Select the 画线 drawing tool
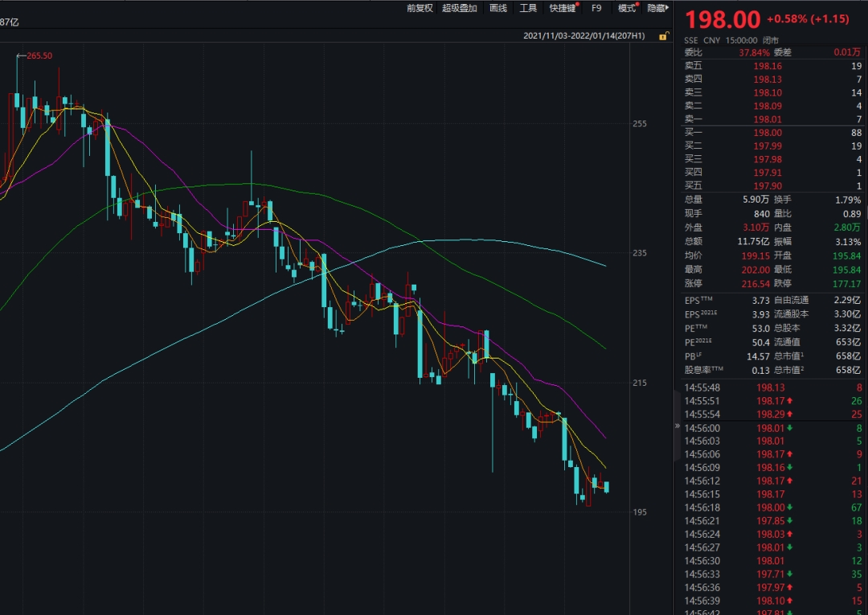The width and height of the screenshot is (868, 615). point(498,8)
